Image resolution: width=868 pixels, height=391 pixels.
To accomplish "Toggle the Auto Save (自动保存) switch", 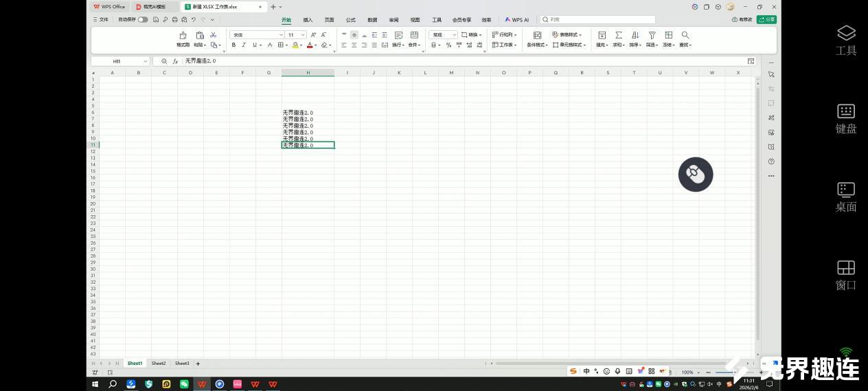I will click(143, 20).
